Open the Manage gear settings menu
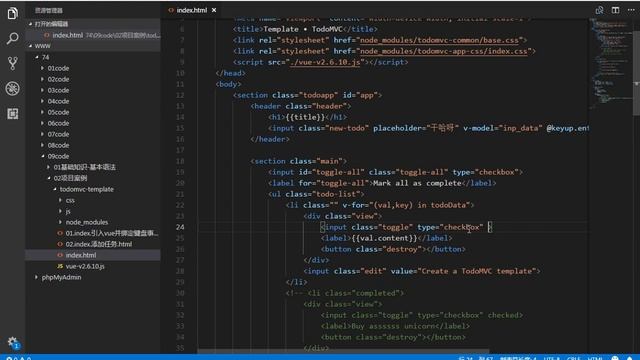 point(13,342)
